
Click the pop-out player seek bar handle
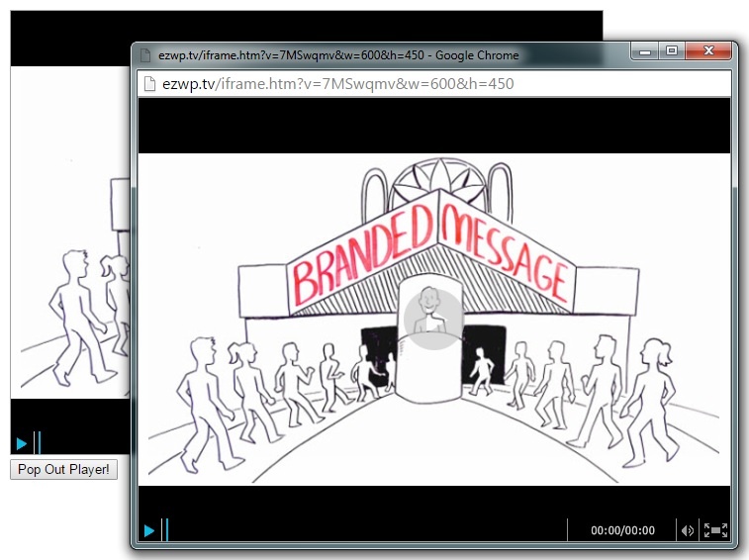coord(166,530)
